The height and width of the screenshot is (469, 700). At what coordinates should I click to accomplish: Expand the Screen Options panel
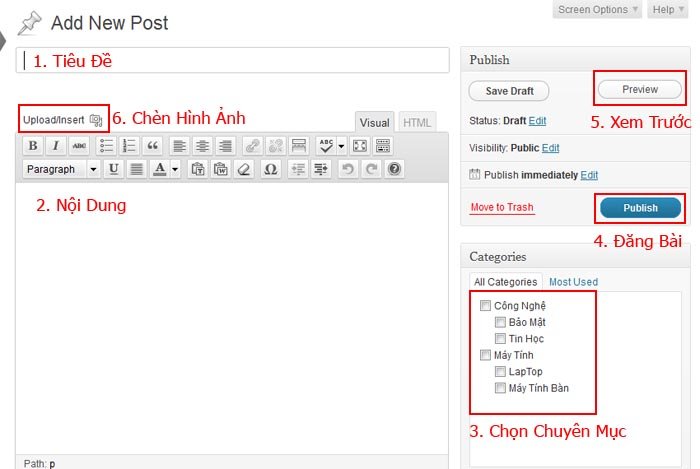coord(598,10)
